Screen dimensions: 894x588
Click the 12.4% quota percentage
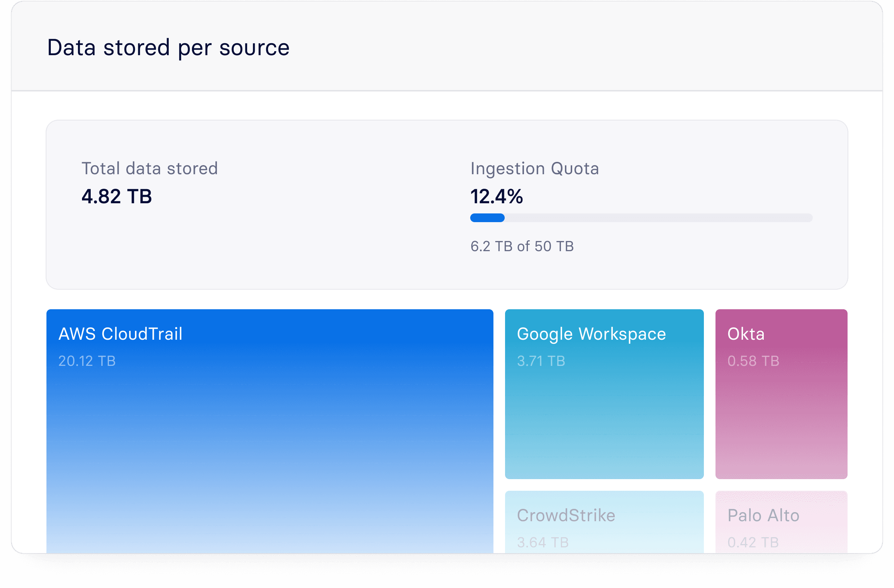tap(496, 196)
